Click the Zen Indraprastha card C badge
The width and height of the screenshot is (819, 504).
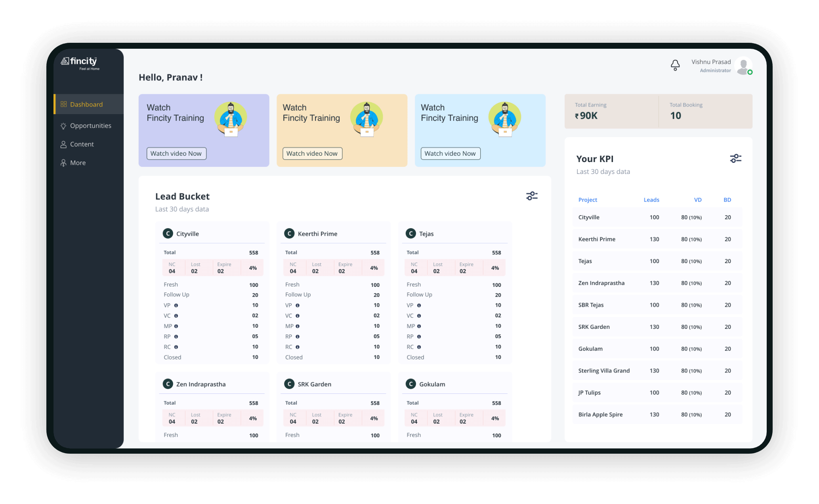[x=168, y=384]
